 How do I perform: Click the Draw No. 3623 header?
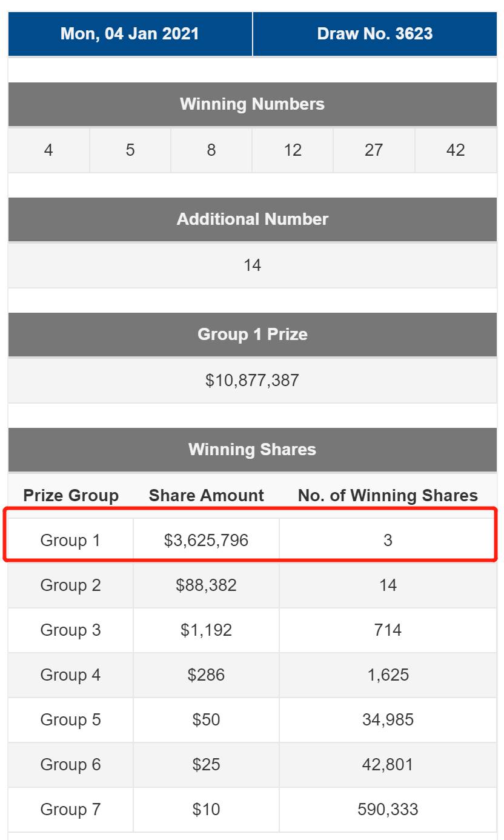pyautogui.click(x=374, y=33)
